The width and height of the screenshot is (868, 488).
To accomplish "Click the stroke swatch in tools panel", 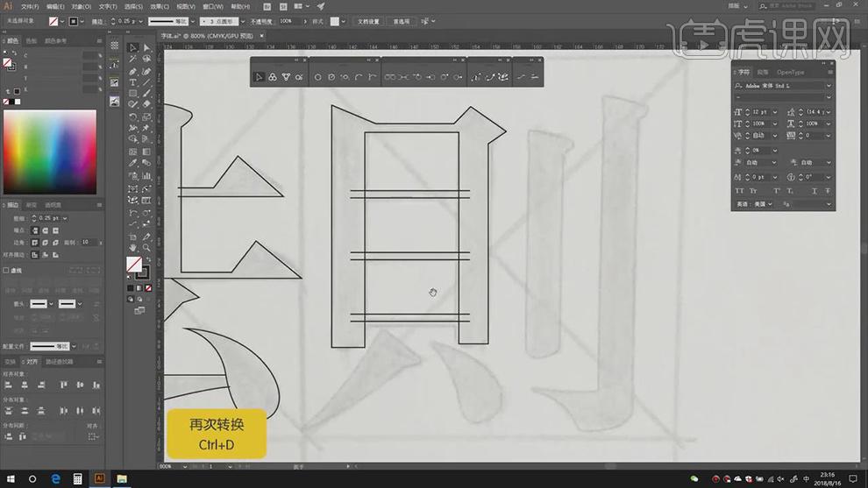I will pyautogui.click(x=143, y=272).
